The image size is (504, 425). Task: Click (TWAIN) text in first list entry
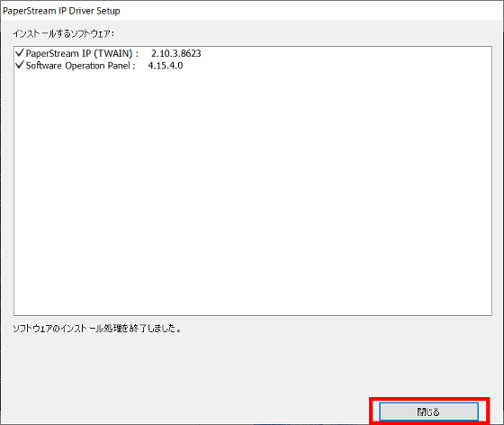click(x=112, y=53)
